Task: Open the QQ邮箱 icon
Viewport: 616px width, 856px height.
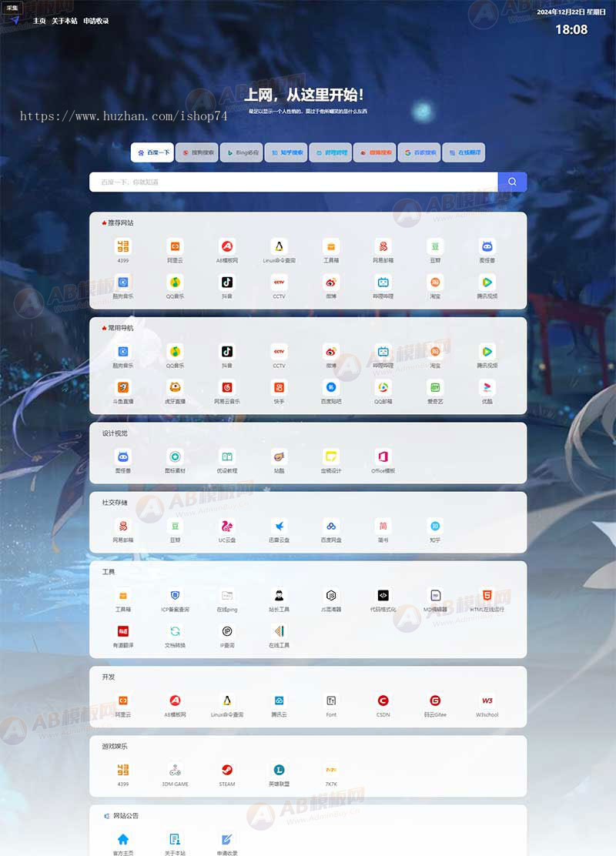Action: point(383,387)
